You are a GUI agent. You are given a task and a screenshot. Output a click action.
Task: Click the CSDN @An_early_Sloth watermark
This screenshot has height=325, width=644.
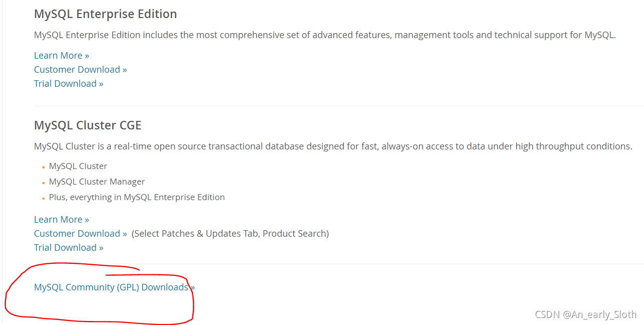point(585,314)
